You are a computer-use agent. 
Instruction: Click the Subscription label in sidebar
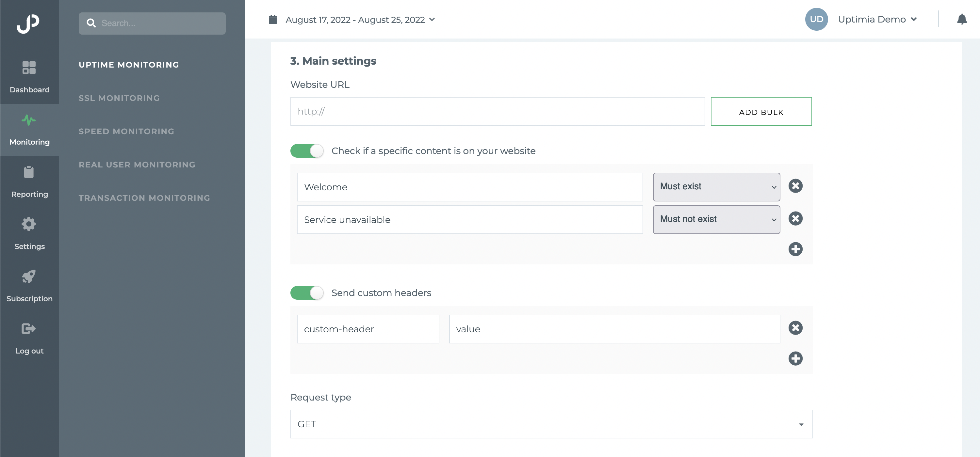pos(29,299)
